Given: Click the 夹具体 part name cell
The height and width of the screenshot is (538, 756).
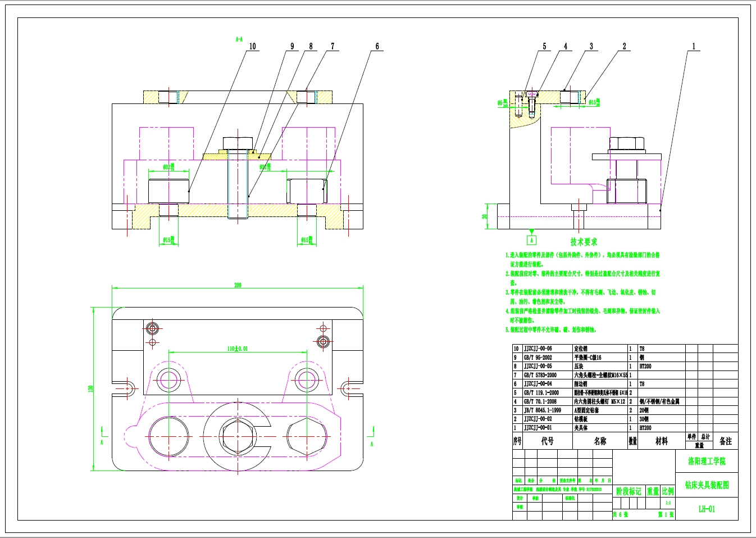Looking at the screenshot, I should 580,428.
